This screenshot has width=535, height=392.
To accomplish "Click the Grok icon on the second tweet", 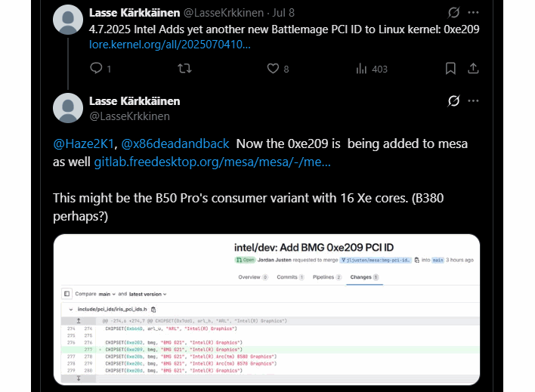I will coord(454,101).
